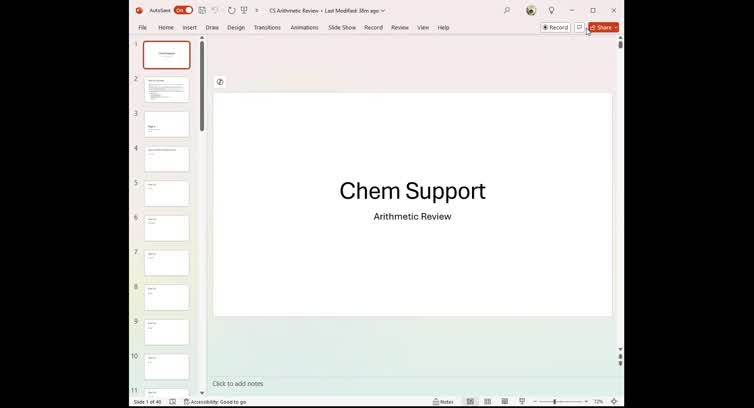Click the PowerPoint app logo icon

click(139, 10)
